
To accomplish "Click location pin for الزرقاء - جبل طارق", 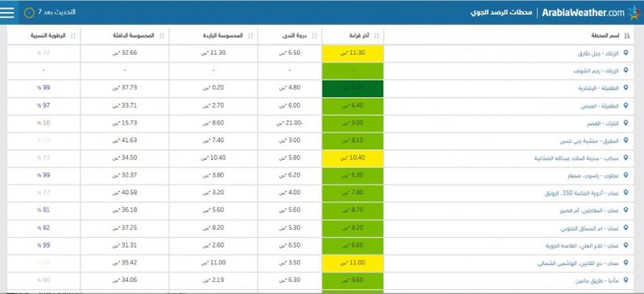I will pos(626,53).
